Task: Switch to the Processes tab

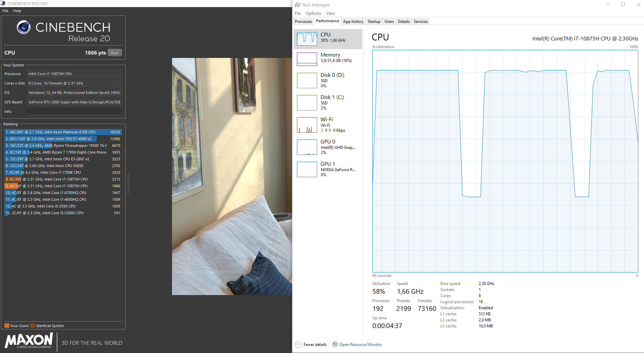Action: (303, 21)
